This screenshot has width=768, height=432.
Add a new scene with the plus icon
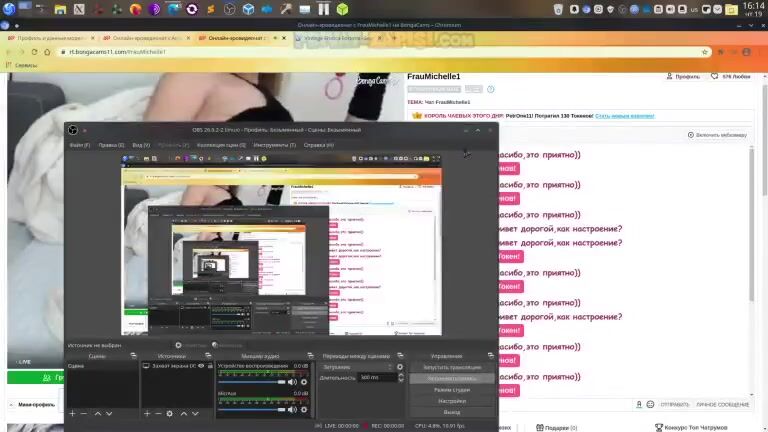point(72,413)
